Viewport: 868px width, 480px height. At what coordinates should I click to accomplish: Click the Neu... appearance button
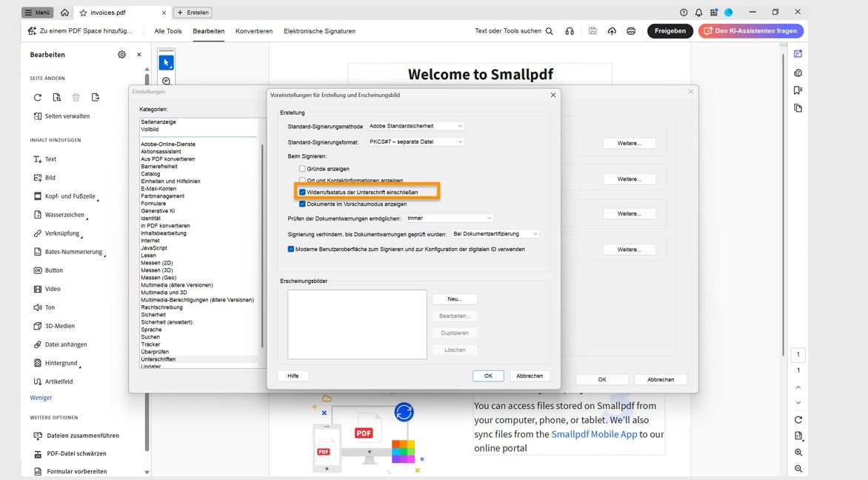click(455, 299)
